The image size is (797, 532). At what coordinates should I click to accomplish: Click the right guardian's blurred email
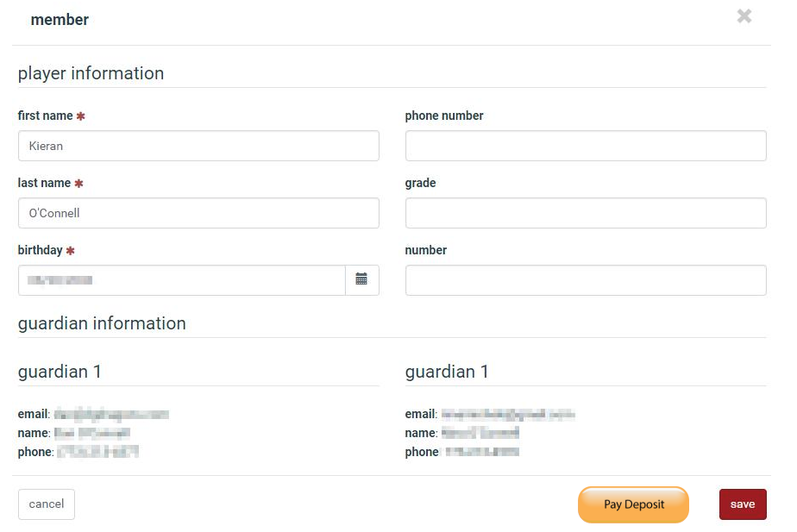point(508,415)
